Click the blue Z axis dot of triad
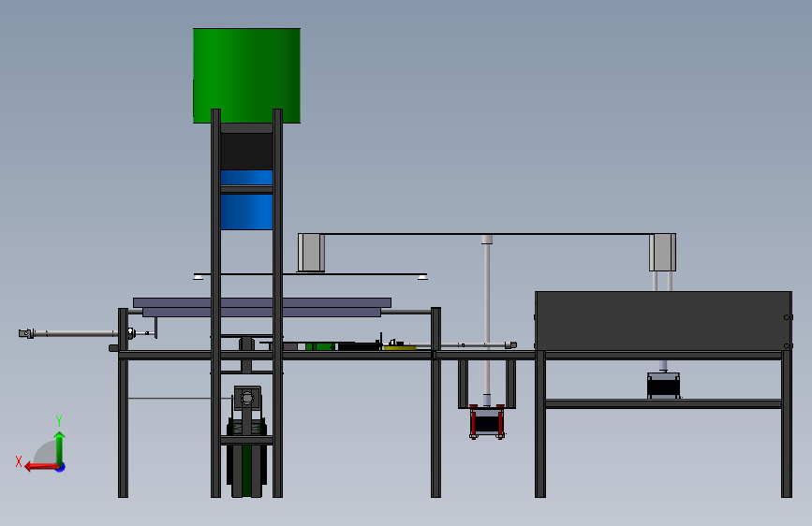This screenshot has width=812, height=526. [61, 467]
